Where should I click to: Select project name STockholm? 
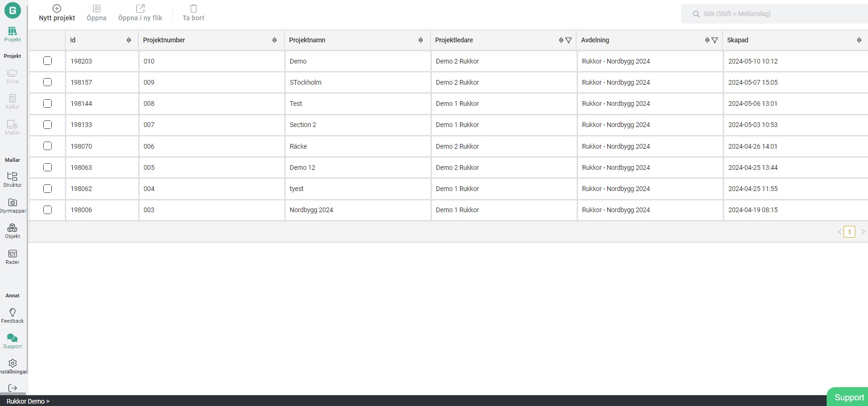[x=305, y=82]
